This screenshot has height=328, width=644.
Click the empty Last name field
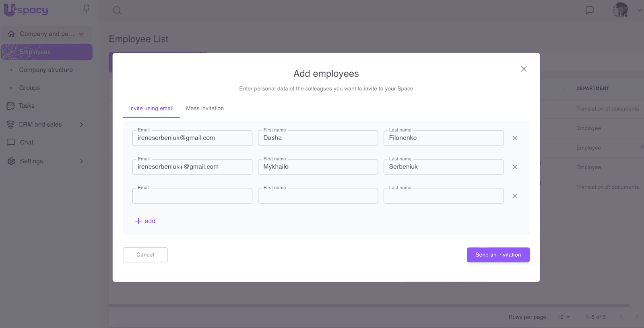tap(444, 196)
